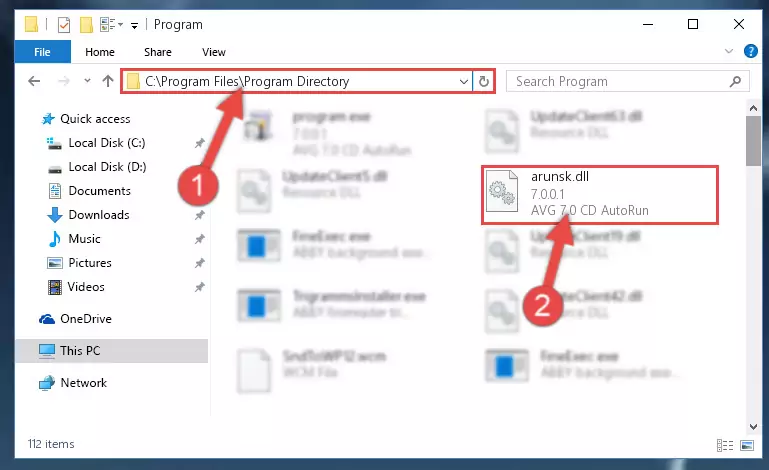Open the View ribbon tab
The height and width of the screenshot is (470, 769).
214,52
